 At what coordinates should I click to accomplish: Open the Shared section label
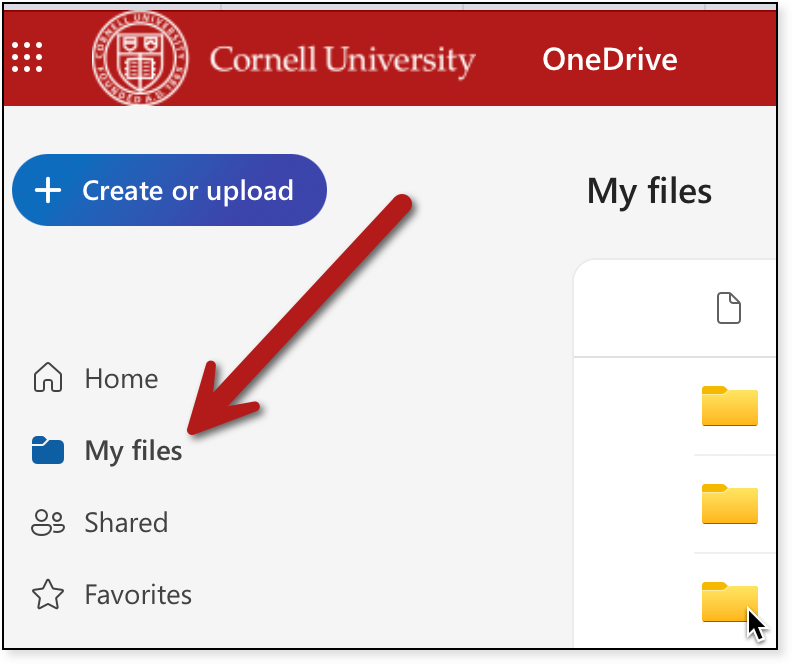pyautogui.click(x=126, y=523)
